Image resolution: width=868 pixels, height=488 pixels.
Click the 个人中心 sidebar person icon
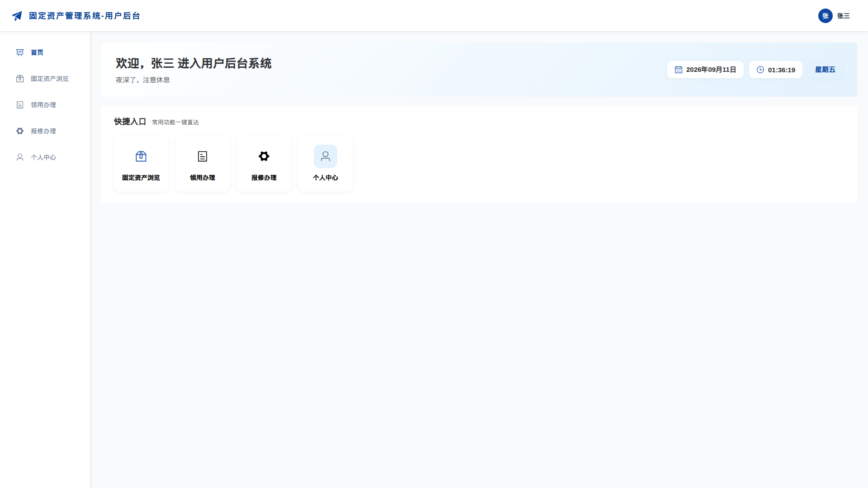20,157
